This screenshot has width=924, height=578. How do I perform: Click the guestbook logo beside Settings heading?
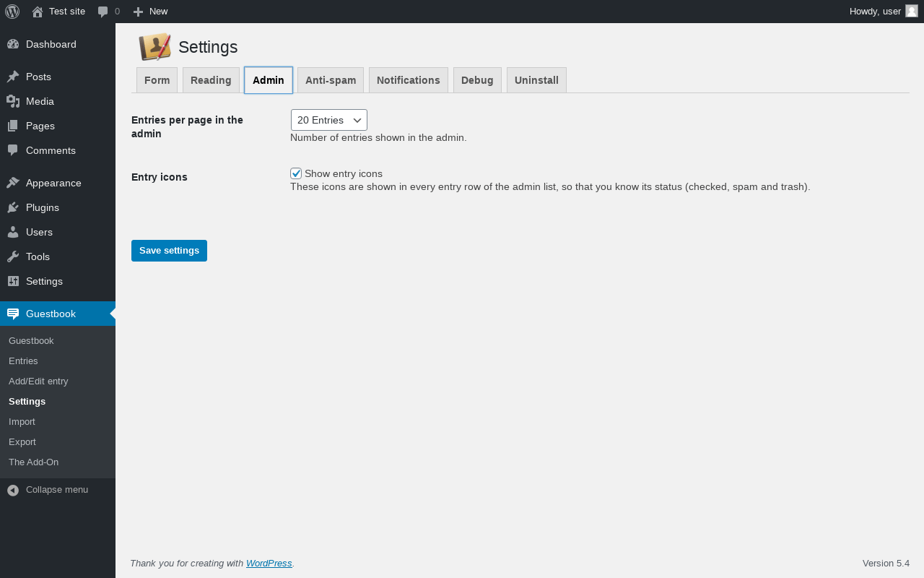tap(154, 47)
